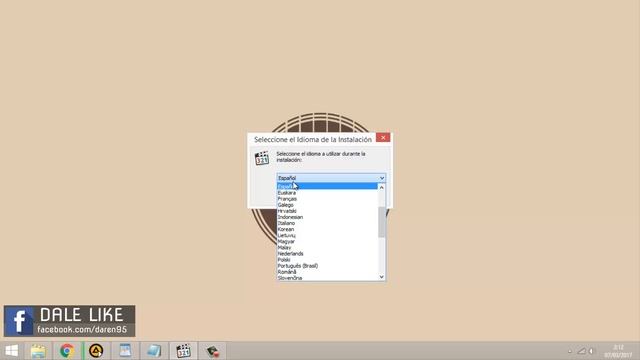Select Indonesian from the language list

(327, 217)
